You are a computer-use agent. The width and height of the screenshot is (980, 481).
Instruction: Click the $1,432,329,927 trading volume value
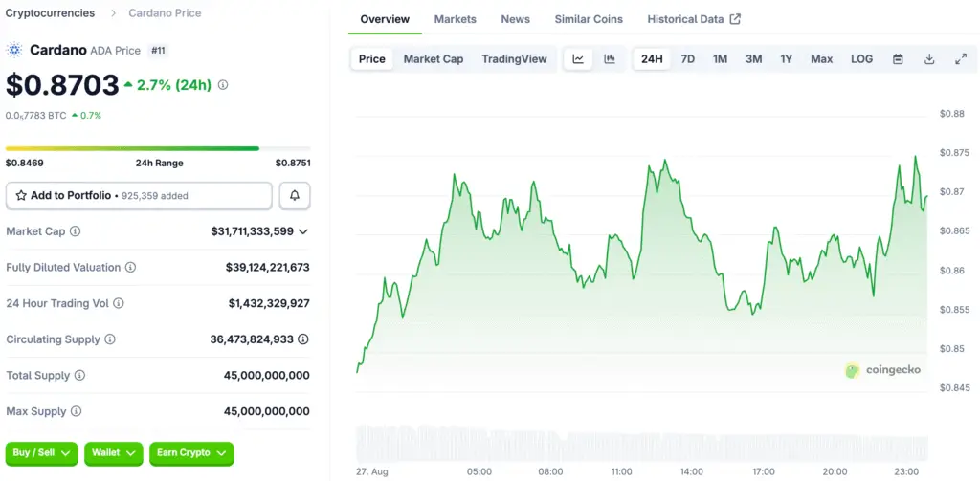coord(269,303)
